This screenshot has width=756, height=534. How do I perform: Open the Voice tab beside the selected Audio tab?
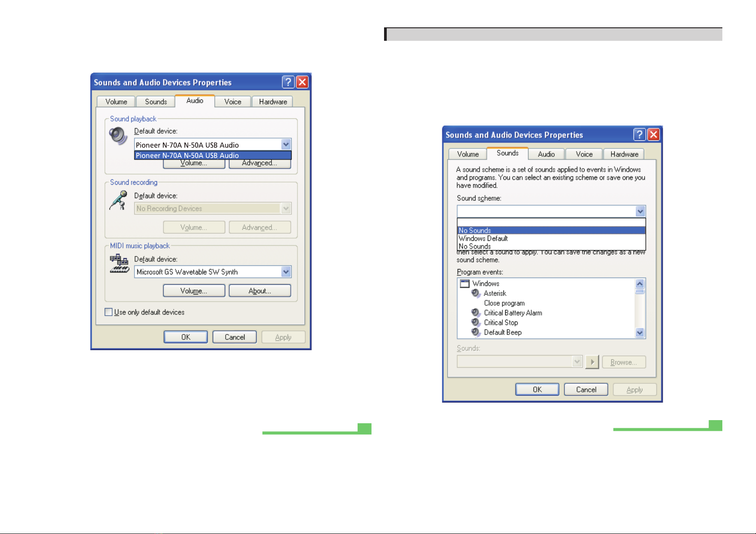pos(232,102)
